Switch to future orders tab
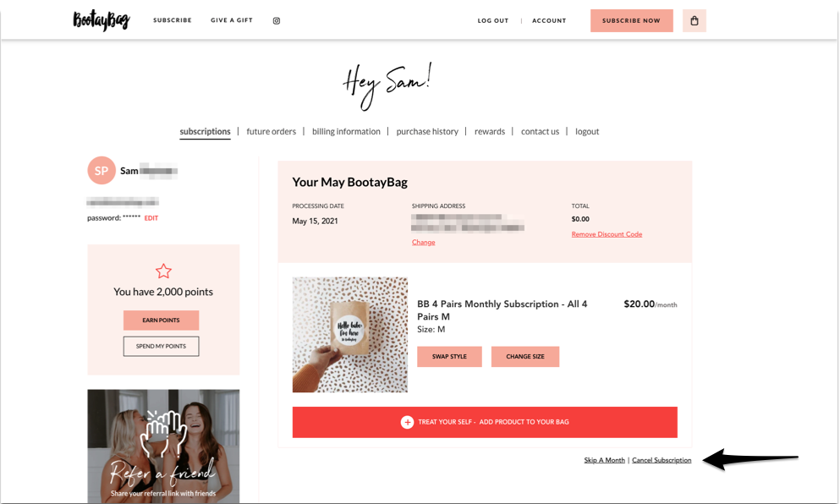Viewport: 840px width, 504px height. click(x=271, y=132)
